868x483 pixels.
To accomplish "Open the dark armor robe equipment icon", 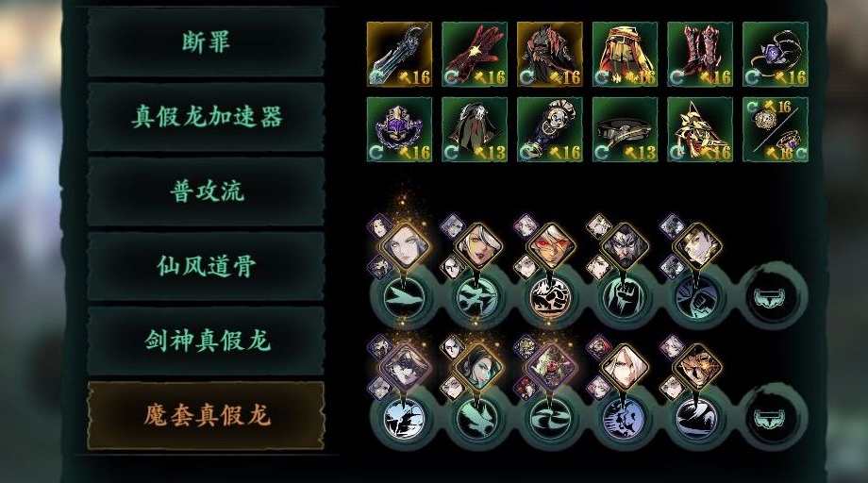I will [x=550, y=54].
